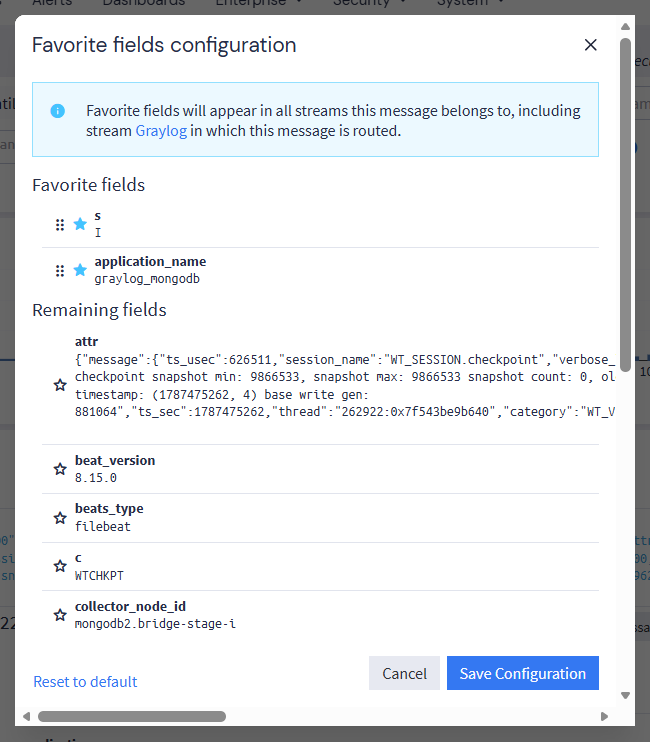Click the vertical scrollbar up arrow

[625, 26]
